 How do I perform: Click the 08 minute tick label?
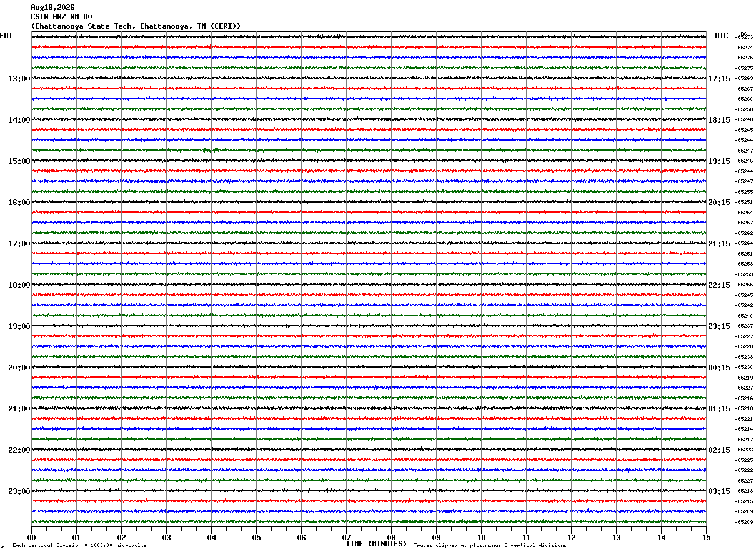pyautogui.click(x=391, y=537)
